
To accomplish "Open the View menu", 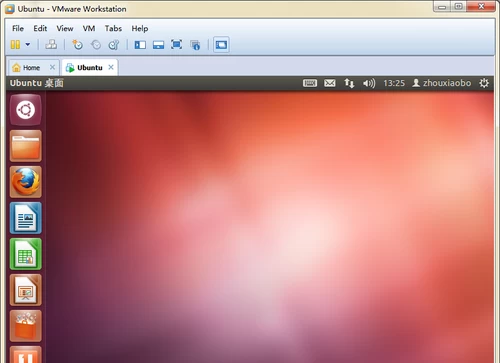I will pyautogui.click(x=65, y=28).
